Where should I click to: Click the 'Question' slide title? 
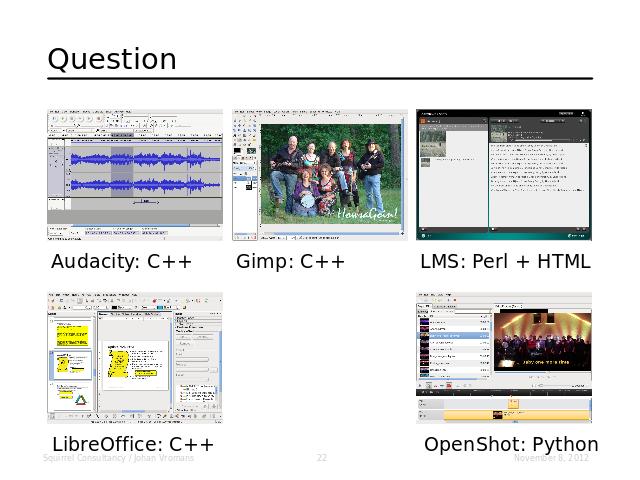tap(112, 60)
